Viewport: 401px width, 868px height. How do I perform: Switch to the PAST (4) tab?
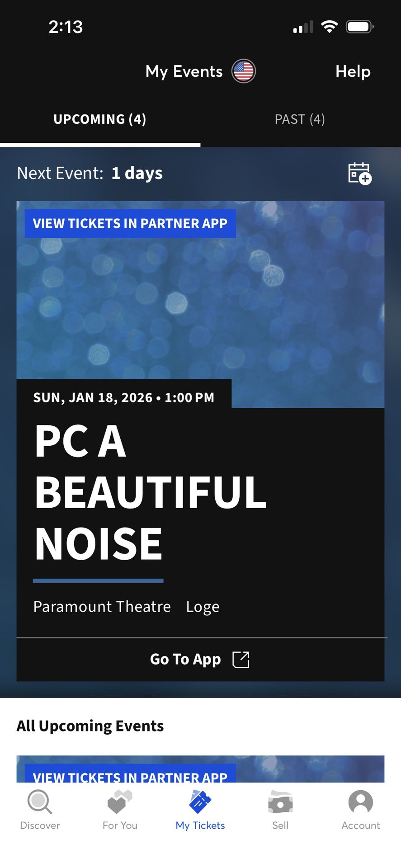coord(300,119)
